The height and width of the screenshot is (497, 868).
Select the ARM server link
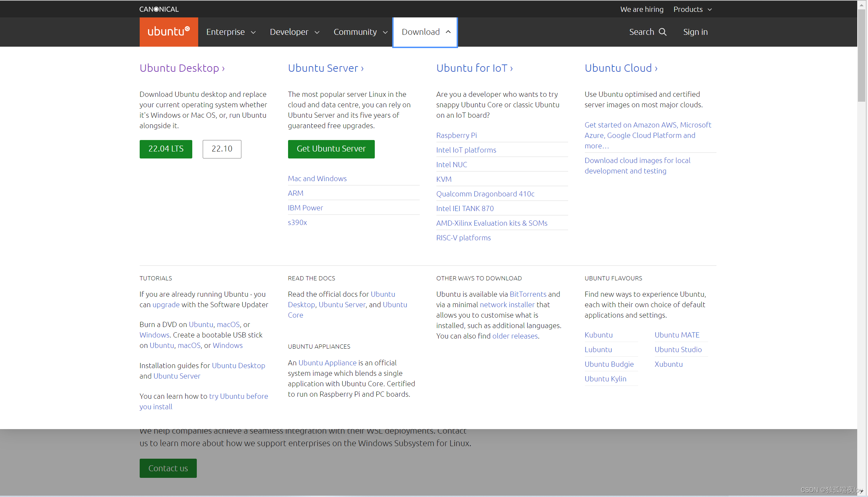point(296,193)
